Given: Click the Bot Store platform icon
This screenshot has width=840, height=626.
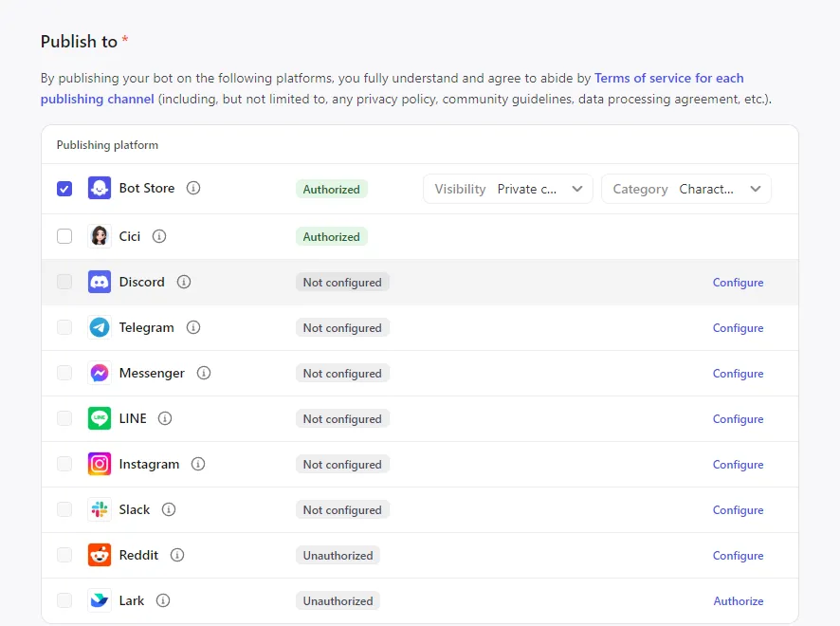Looking at the screenshot, I should [x=100, y=188].
